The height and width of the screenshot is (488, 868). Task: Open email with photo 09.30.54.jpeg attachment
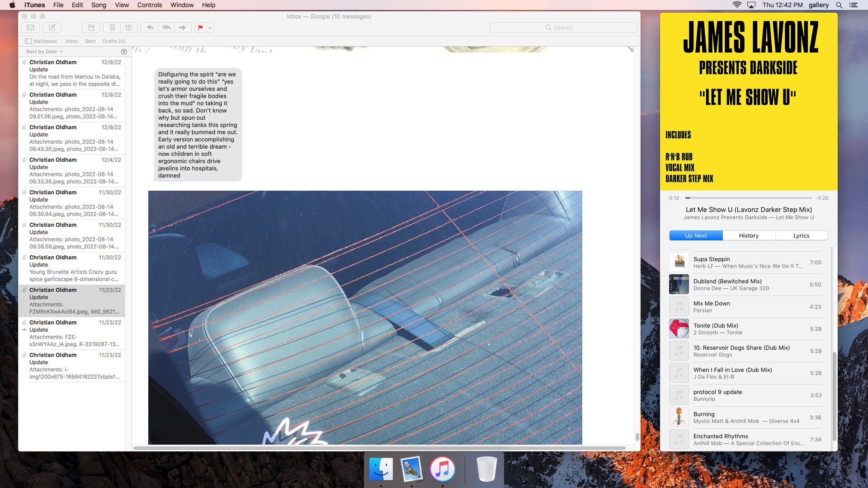click(x=72, y=203)
